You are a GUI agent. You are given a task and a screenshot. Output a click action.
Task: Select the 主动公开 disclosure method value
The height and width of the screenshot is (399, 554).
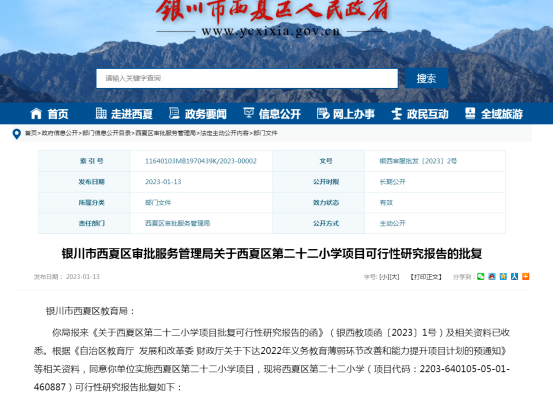pos(393,223)
